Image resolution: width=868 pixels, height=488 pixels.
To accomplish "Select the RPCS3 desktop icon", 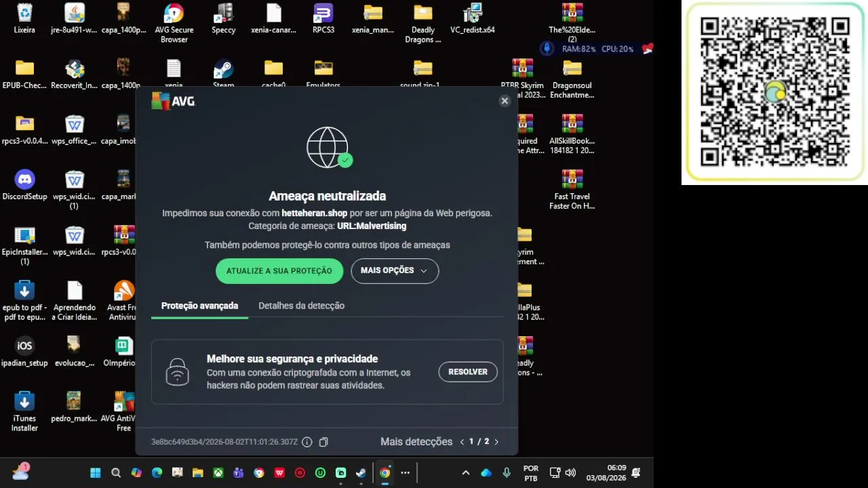I will click(x=323, y=18).
